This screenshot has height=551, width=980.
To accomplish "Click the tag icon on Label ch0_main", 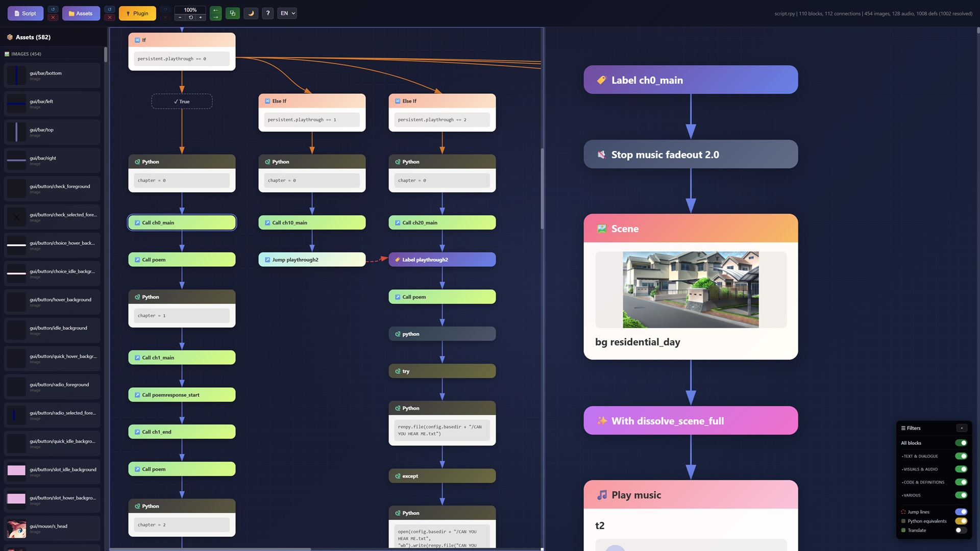I will tap(602, 80).
